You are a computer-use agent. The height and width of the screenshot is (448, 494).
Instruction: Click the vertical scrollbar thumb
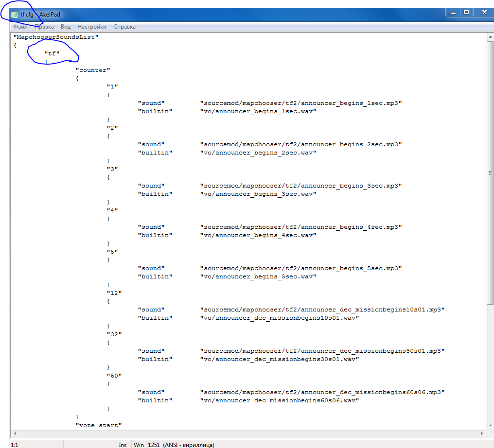[x=490, y=173]
